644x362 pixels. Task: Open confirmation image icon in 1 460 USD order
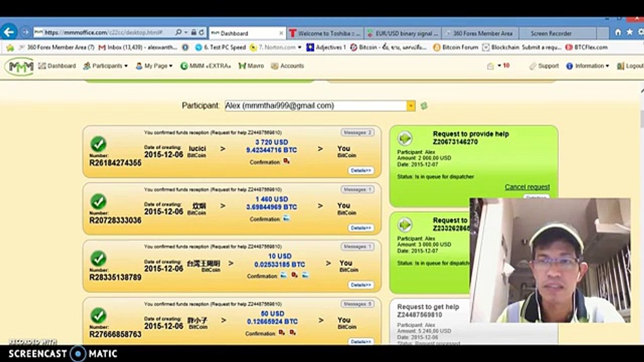click(286, 218)
